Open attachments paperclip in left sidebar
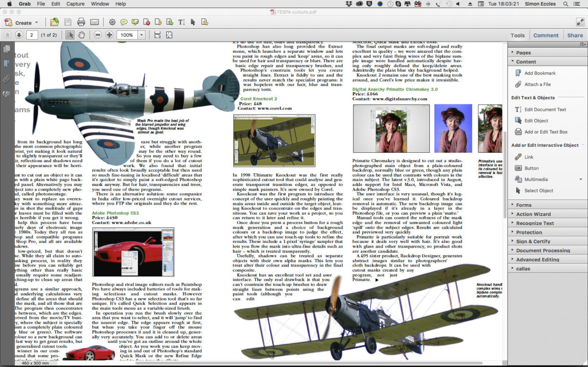 tap(7, 79)
